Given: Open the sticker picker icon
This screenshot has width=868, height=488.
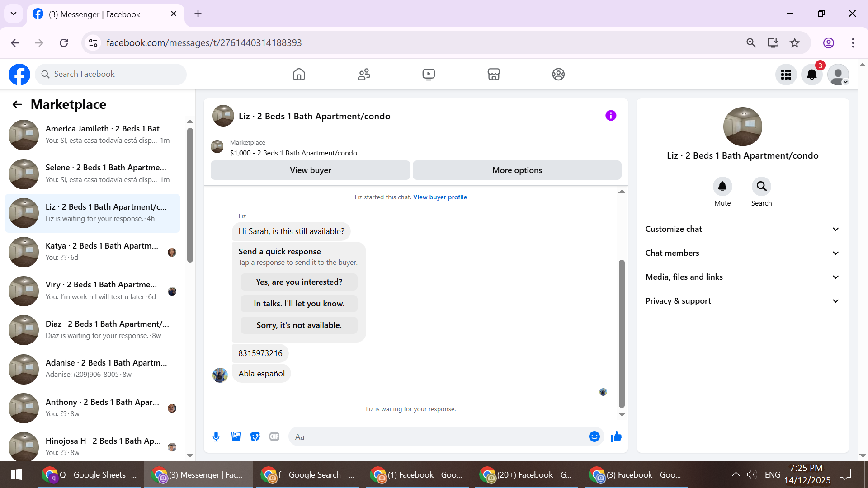Looking at the screenshot, I should pos(255,436).
